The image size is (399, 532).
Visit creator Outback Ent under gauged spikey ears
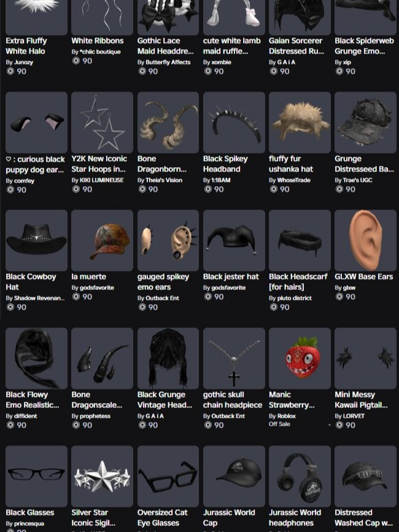pyautogui.click(x=162, y=298)
